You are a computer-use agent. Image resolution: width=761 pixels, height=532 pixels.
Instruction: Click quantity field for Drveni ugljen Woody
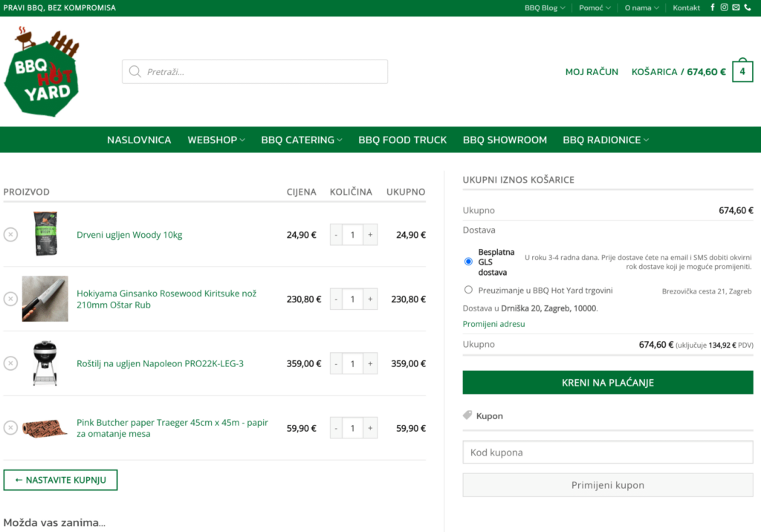point(353,235)
